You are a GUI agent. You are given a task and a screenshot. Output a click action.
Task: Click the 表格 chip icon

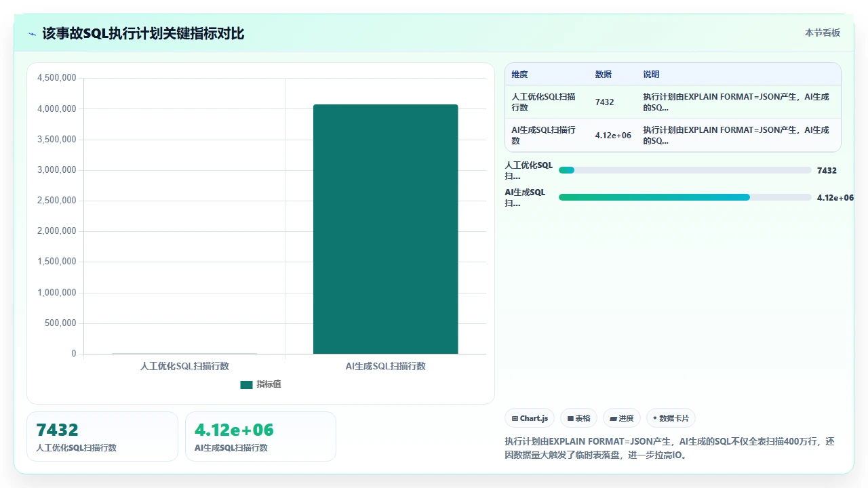[571, 419]
